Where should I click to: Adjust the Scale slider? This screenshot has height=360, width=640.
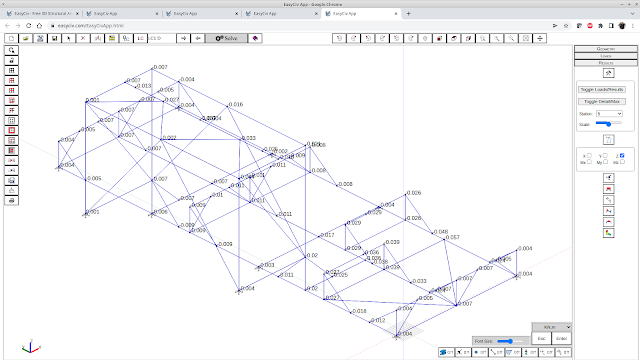(608, 124)
